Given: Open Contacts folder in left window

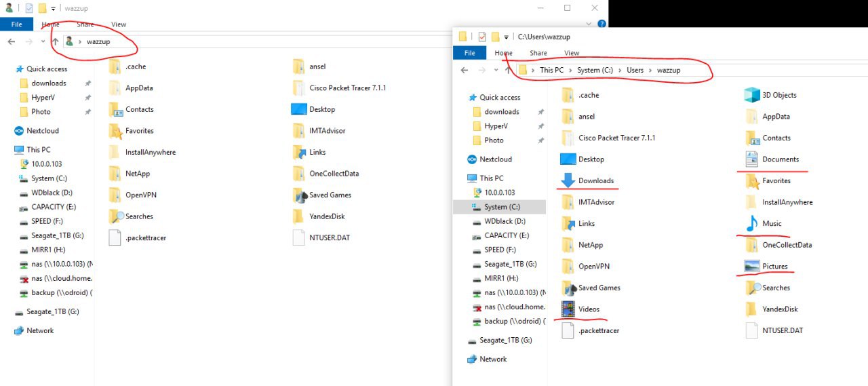Looking at the screenshot, I should coord(131,109).
